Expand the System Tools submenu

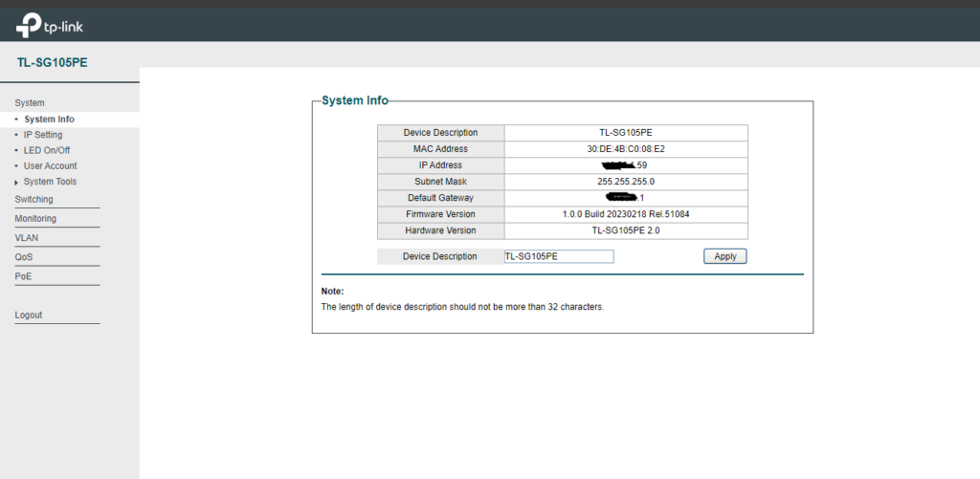50,182
